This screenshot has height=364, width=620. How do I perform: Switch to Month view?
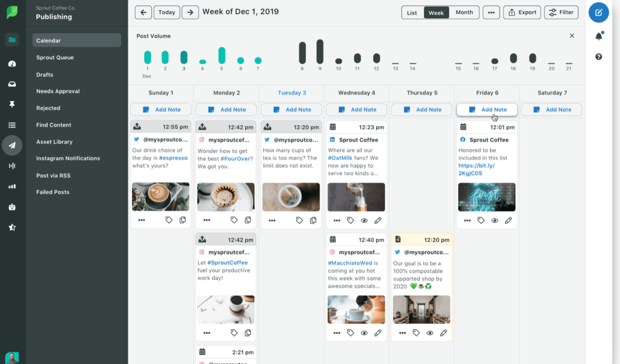[x=464, y=12]
